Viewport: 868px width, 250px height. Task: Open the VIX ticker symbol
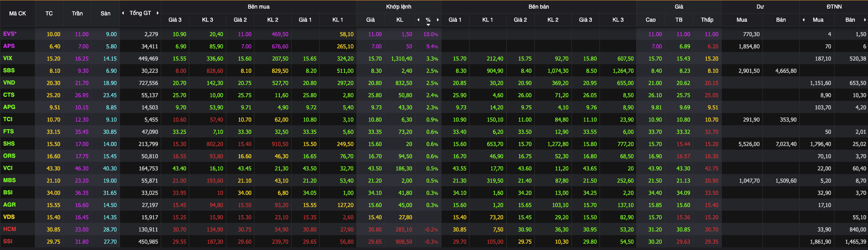coord(8,58)
